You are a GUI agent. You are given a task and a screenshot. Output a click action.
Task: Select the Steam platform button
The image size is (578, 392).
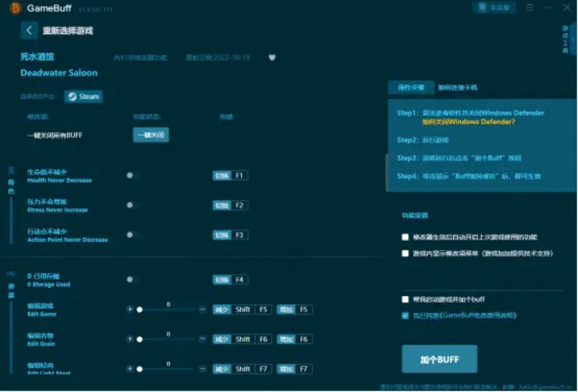(83, 97)
